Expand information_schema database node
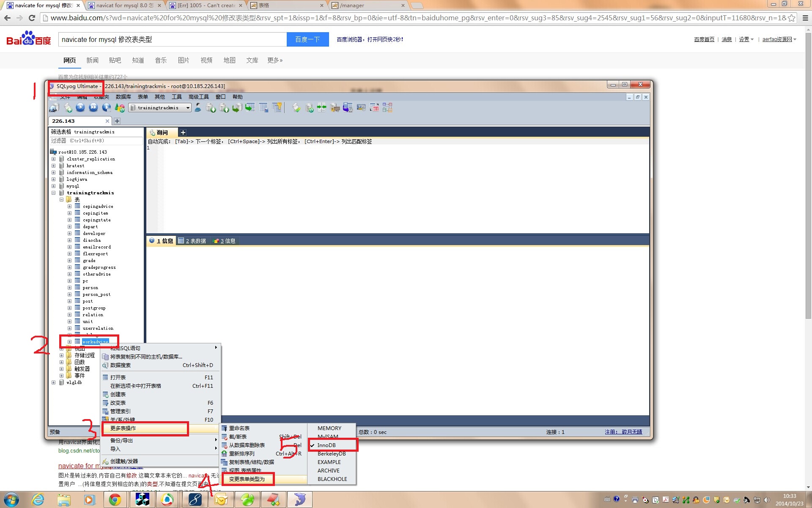The height and width of the screenshot is (508, 812). [54, 173]
